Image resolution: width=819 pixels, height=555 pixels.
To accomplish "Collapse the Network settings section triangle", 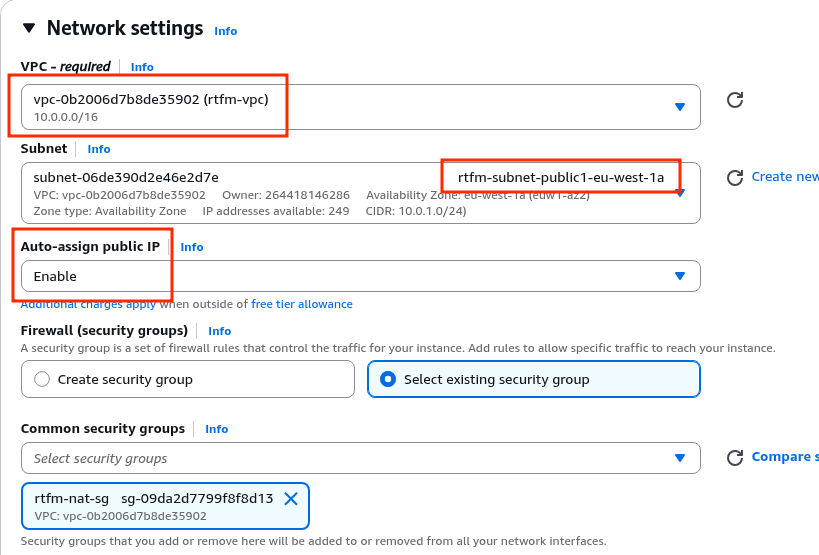I will [28, 29].
